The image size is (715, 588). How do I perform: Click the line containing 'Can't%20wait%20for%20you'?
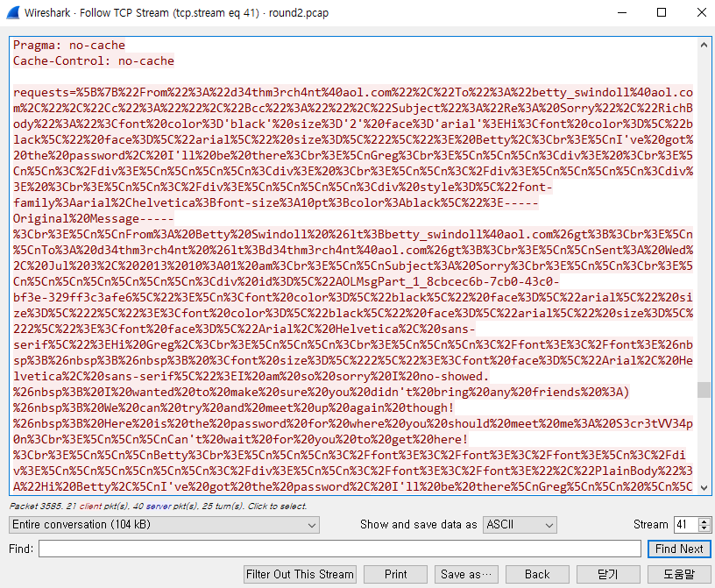coord(240,439)
